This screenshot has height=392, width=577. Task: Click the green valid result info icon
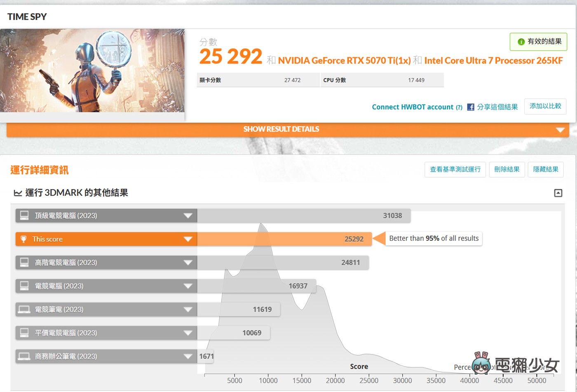coord(521,42)
